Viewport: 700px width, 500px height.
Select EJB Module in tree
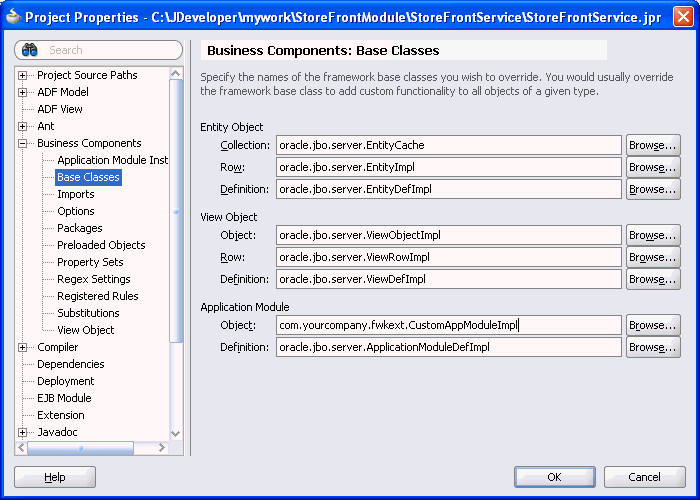[x=64, y=398]
